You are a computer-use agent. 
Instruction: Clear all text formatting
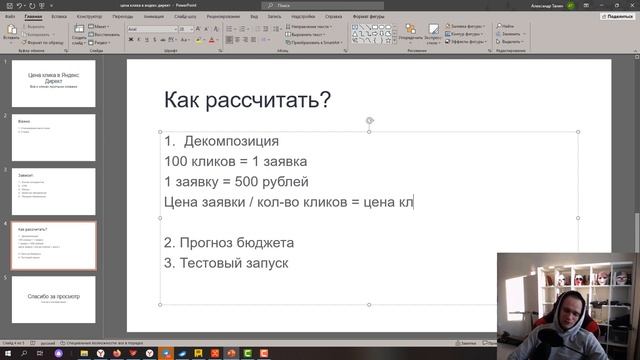click(x=216, y=29)
